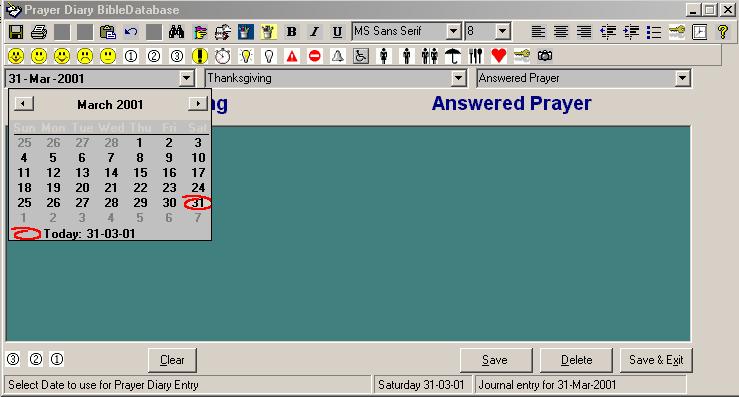This screenshot has width=739, height=397.
Task: Insert the red heart icon
Action: [x=499, y=56]
